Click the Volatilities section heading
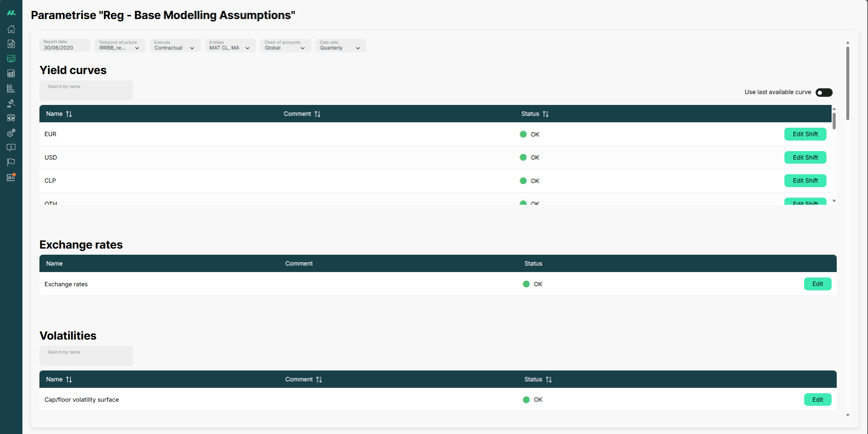Viewport: 868px width, 434px height. point(68,336)
